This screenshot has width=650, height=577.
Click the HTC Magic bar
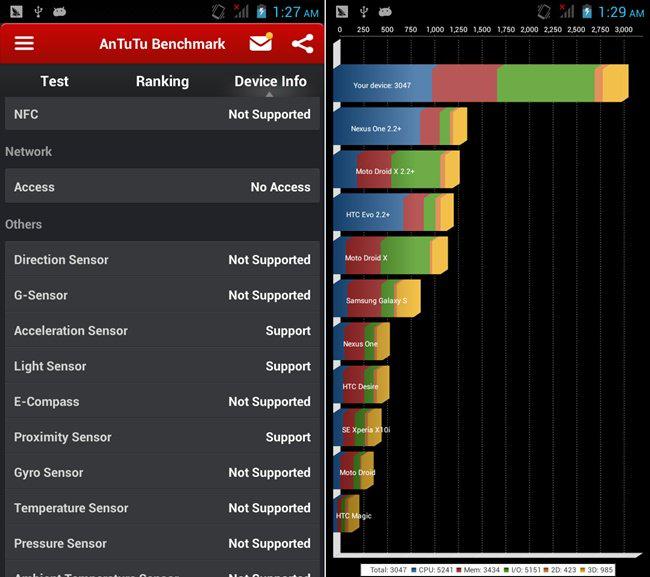pyautogui.click(x=346, y=514)
